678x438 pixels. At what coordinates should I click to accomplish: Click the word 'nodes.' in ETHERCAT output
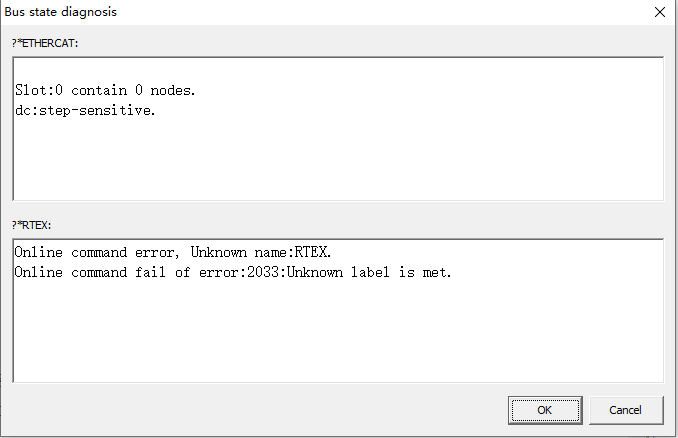click(173, 90)
